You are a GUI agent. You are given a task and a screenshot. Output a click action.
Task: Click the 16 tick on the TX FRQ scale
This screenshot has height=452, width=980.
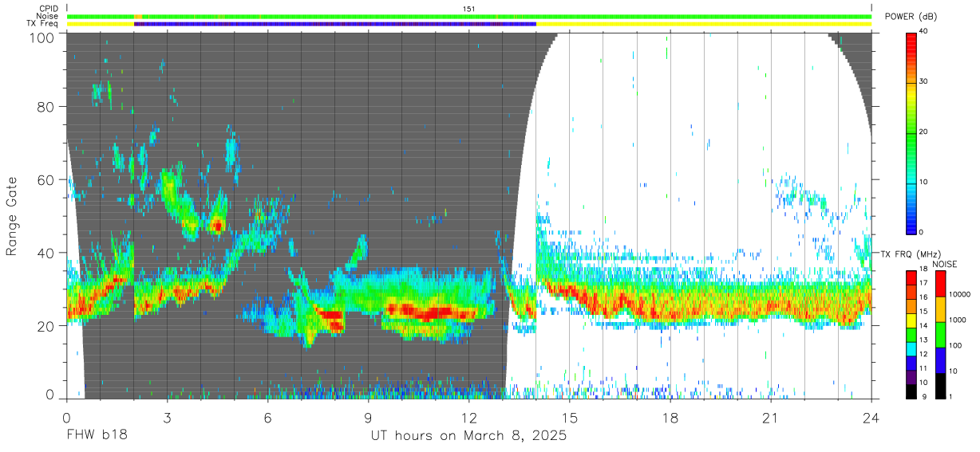click(x=925, y=297)
